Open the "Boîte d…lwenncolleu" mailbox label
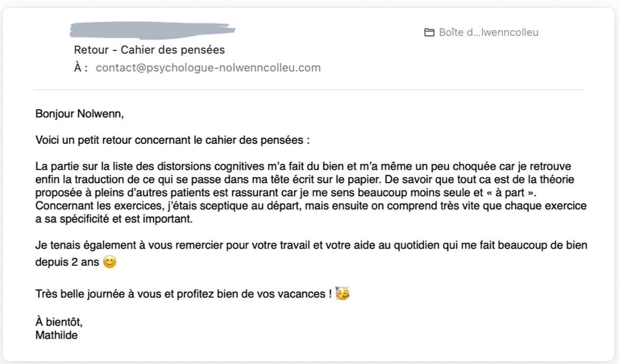Screen dimensions: 619x364 488,33
